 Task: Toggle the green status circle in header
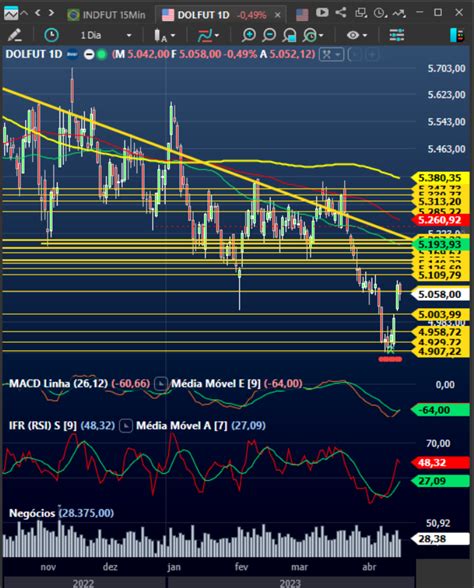point(101,55)
